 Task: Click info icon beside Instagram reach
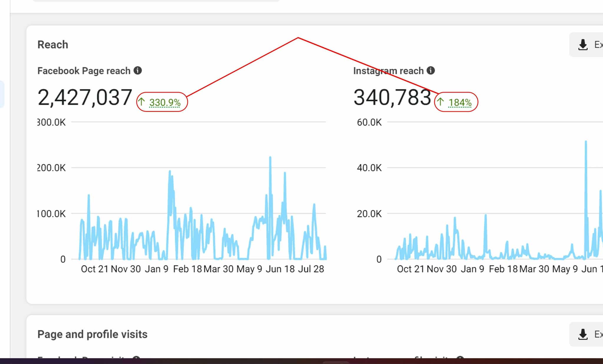431,70
